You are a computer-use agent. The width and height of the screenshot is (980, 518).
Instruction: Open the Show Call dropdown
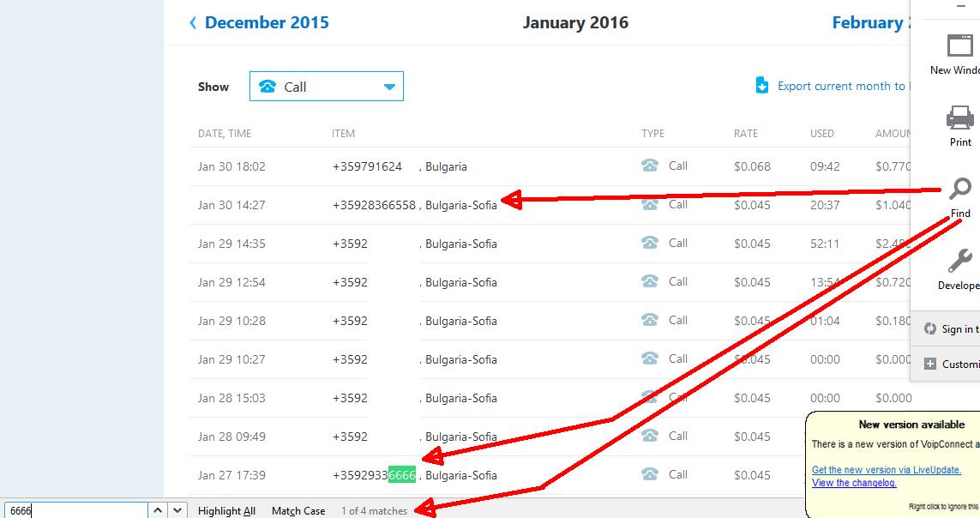pyautogui.click(x=326, y=87)
